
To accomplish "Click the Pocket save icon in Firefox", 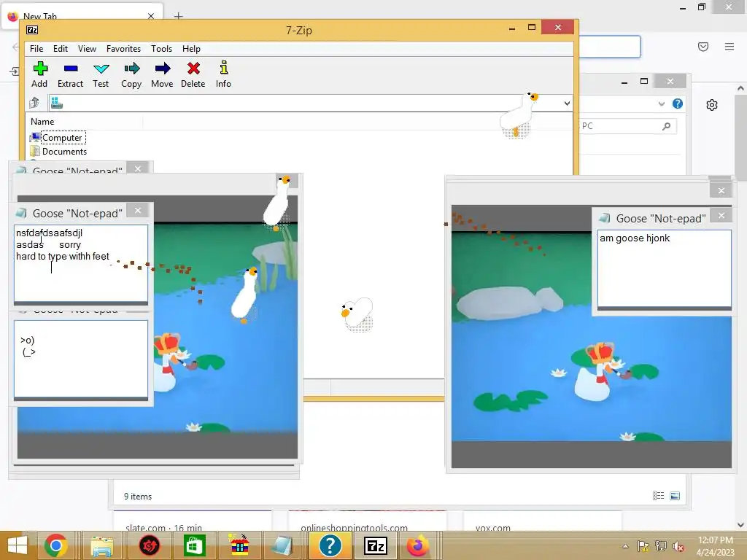I will 703,47.
